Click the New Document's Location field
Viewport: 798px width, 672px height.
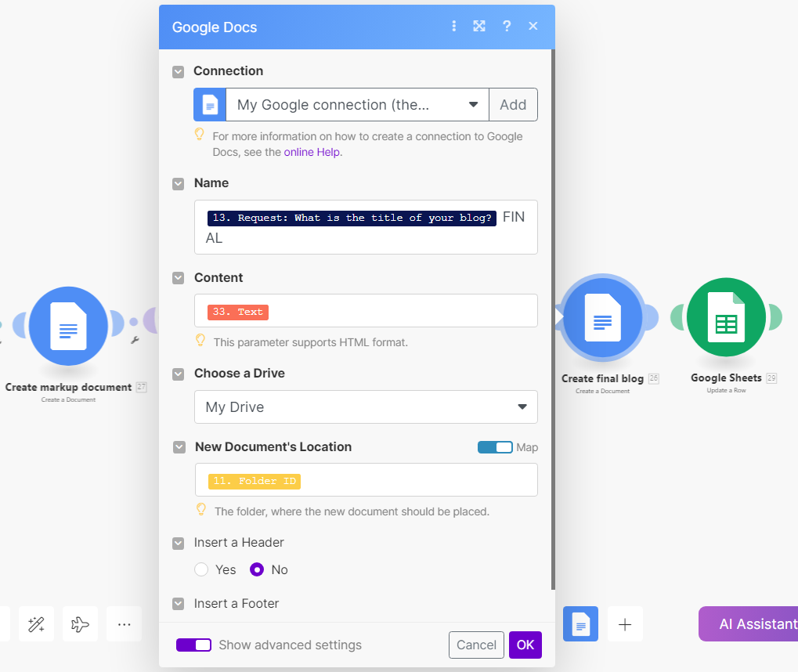367,479
